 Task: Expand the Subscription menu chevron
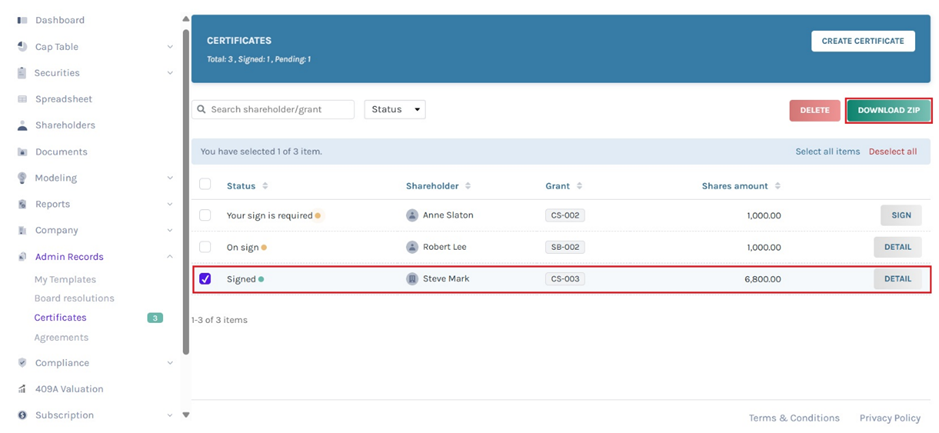click(170, 415)
